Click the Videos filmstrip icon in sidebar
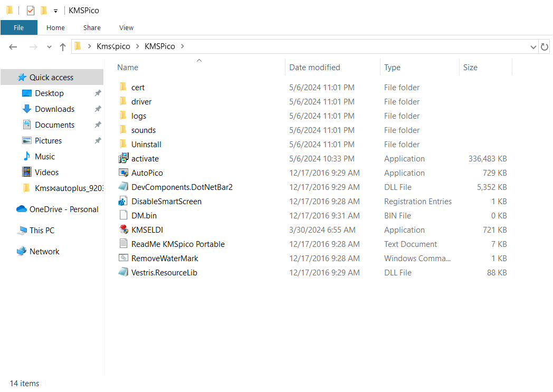553x392 pixels. point(27,172)
